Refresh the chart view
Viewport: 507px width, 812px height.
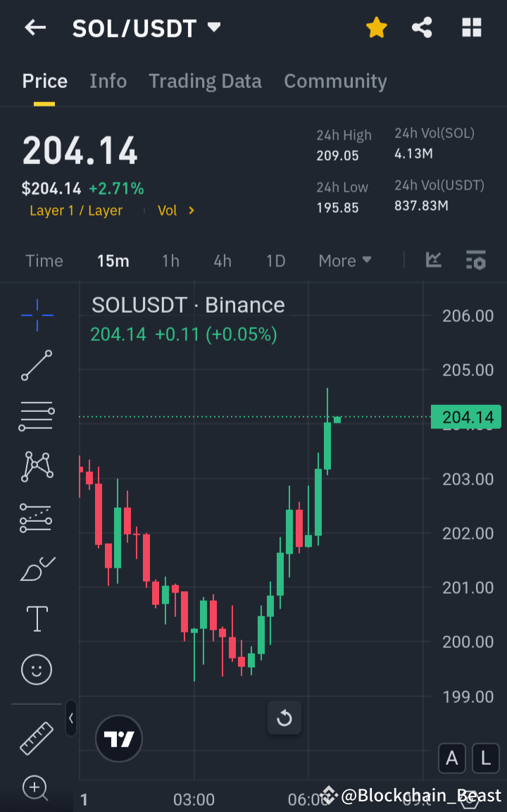[284, 718]
